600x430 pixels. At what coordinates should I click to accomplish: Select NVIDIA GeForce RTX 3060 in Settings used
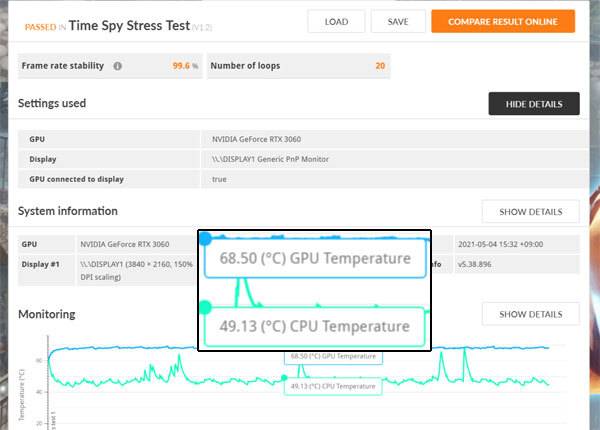pyautogui.click(x=258, y=140)
